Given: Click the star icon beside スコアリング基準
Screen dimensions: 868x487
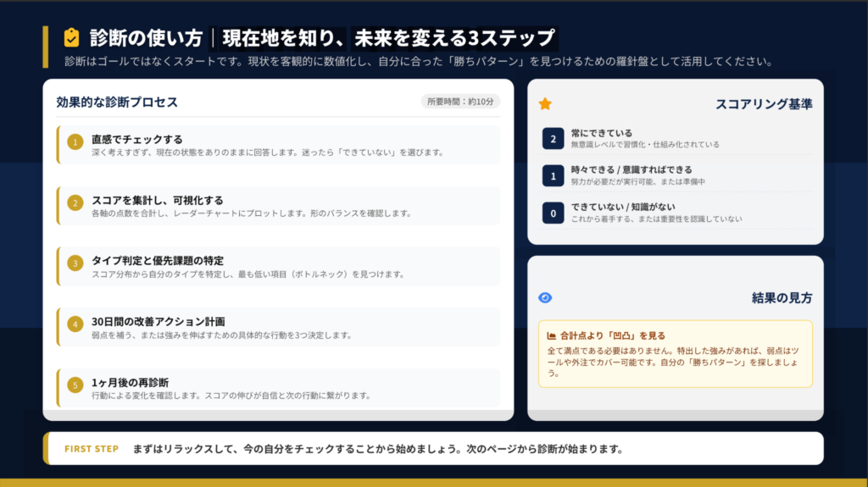Looking at the screenshot, I should click(x=545, y=104).
